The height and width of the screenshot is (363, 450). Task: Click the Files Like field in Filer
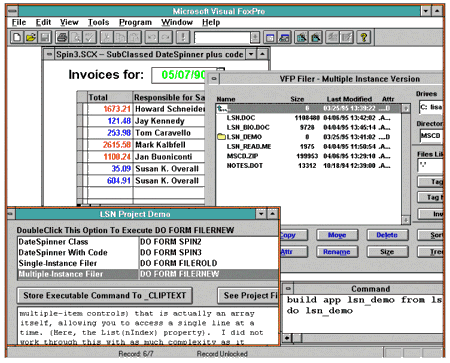430,165
